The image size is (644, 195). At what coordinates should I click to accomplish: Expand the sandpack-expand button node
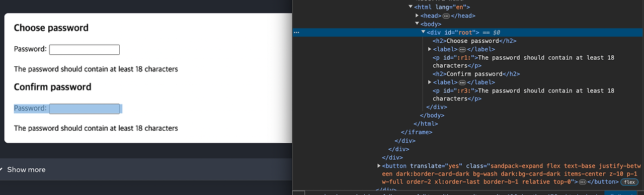coord(379,165)
